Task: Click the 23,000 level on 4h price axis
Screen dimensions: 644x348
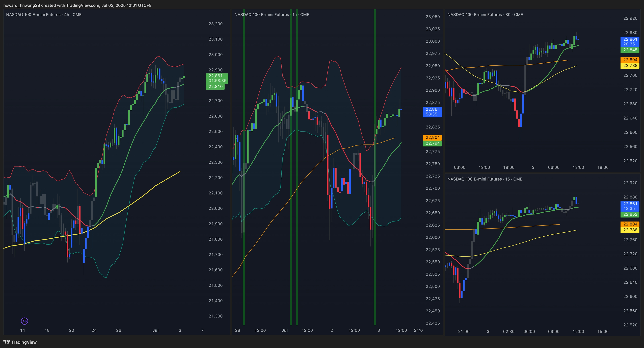Action: [x=216, y=55]
